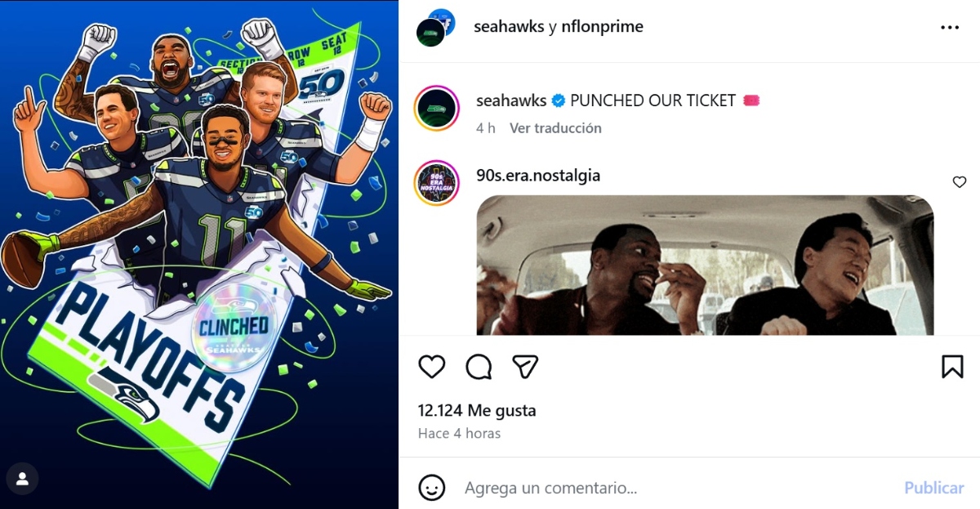Share post using paper plane icon
Screen dimensions: 980x509
(x=525, y=367)
